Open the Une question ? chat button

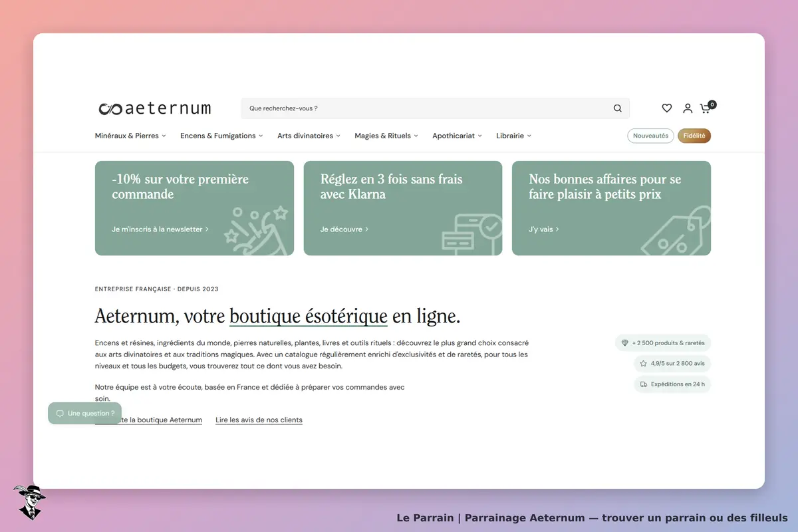coord(84,414)
